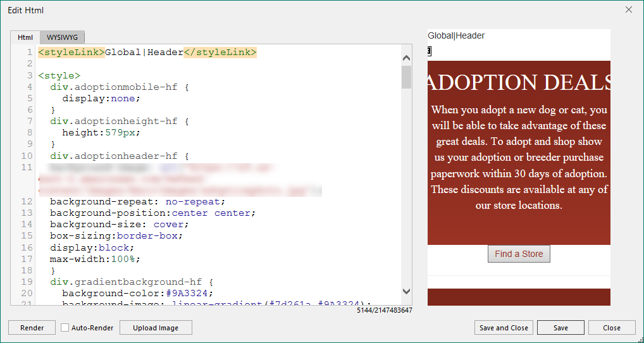Click the display:none; line

[x=101, y=99]
